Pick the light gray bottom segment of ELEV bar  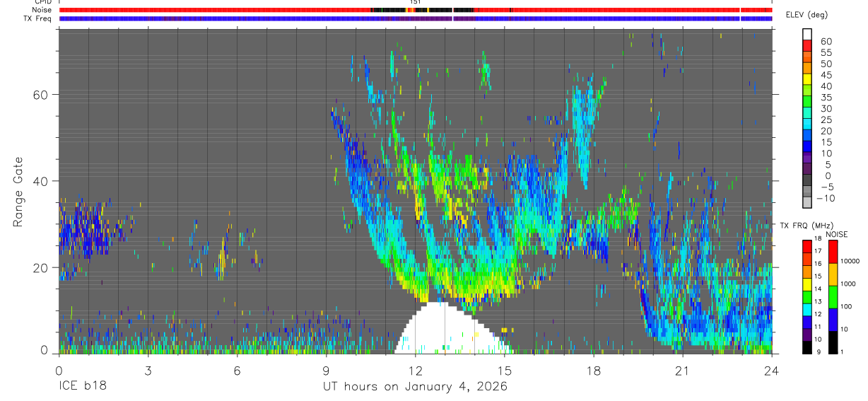[x=807, y=202]
